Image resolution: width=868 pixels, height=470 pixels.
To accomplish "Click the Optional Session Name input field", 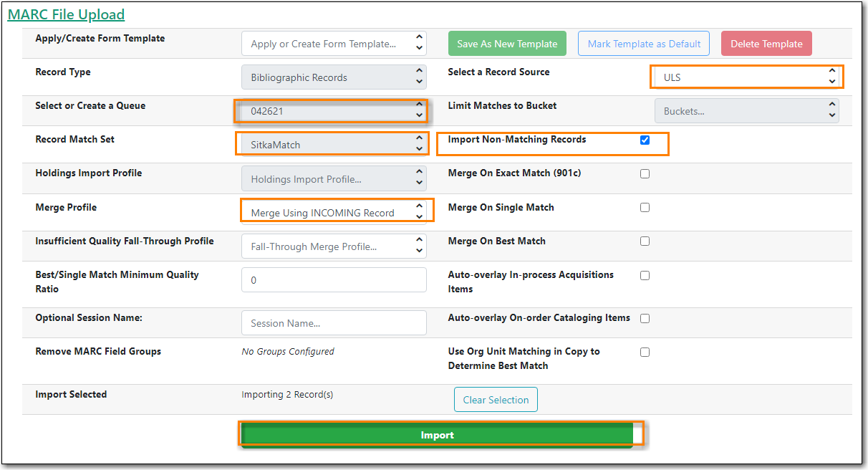I will tap(334, 323).
